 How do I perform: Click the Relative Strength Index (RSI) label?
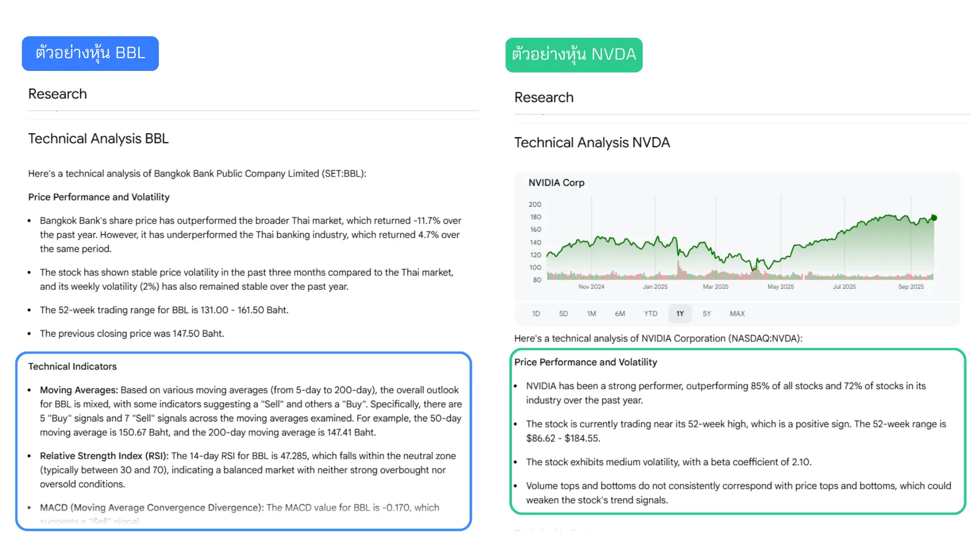pos(105,456)
